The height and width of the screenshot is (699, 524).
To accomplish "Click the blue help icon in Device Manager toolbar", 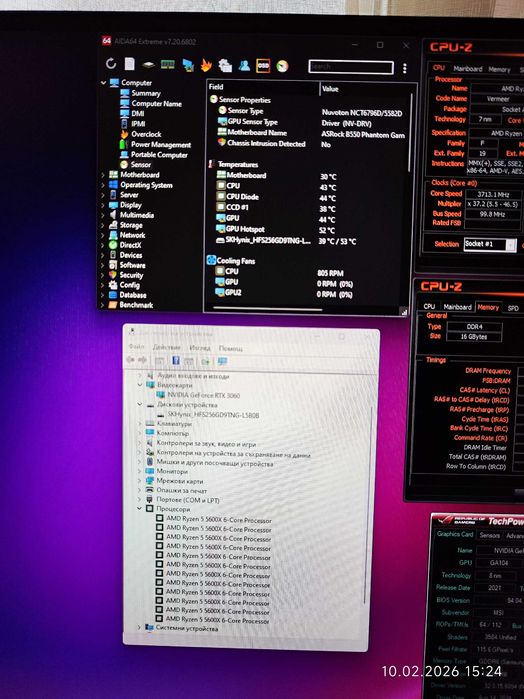I will [x=176, y=360].
